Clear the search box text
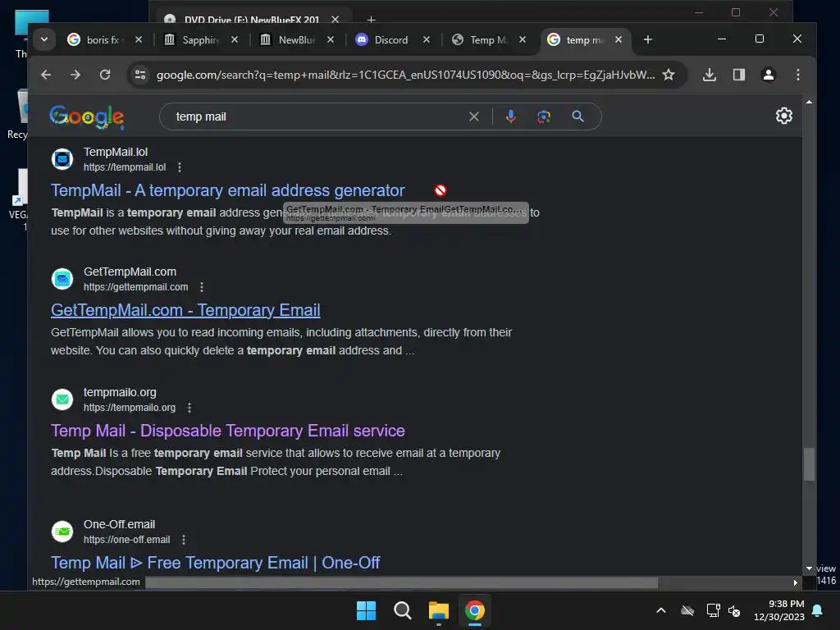Image resolution: width=840 pixels, height=630 pixels. [473, 116]
